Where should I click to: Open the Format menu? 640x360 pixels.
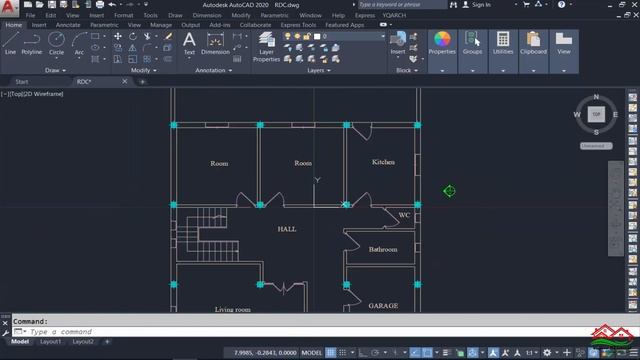click(123, 15)
